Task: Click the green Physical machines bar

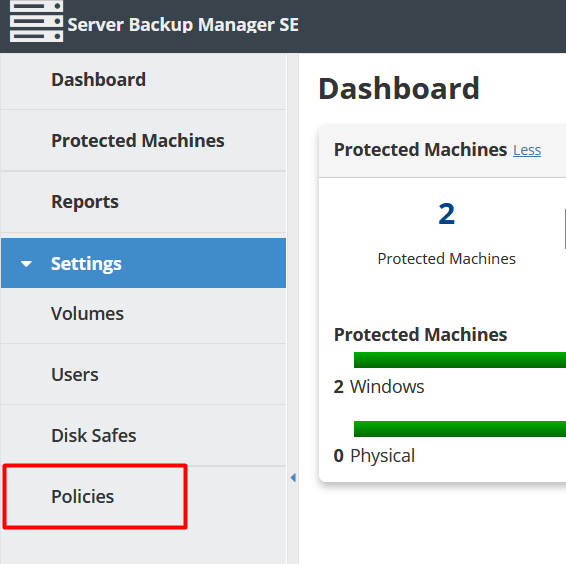Action: 460,429
